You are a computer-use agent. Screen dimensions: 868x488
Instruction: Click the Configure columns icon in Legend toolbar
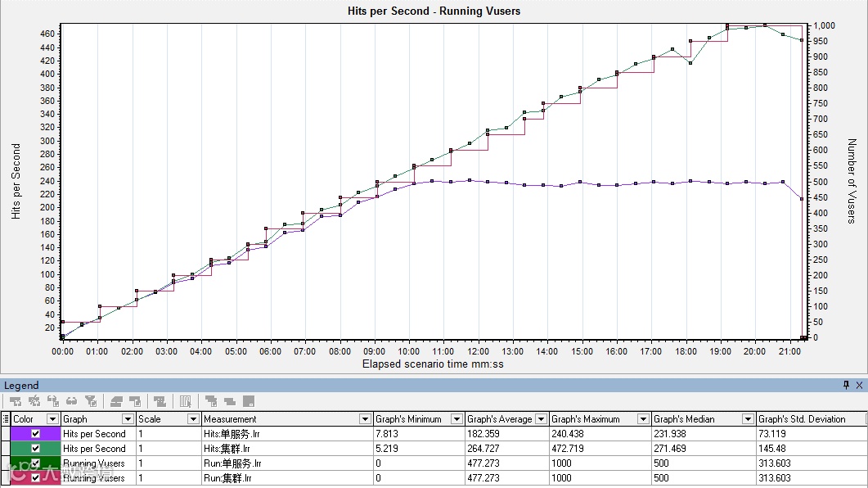(x=186, y=401)
